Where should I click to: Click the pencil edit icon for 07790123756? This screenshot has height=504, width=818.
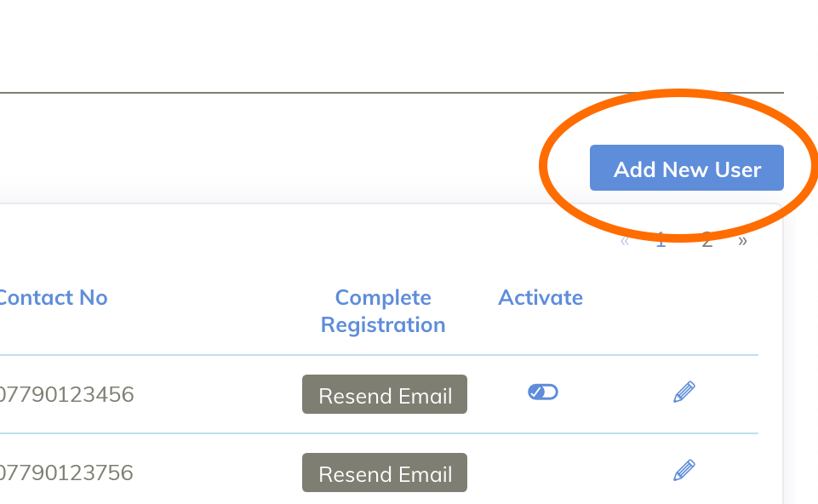(684, 470)
